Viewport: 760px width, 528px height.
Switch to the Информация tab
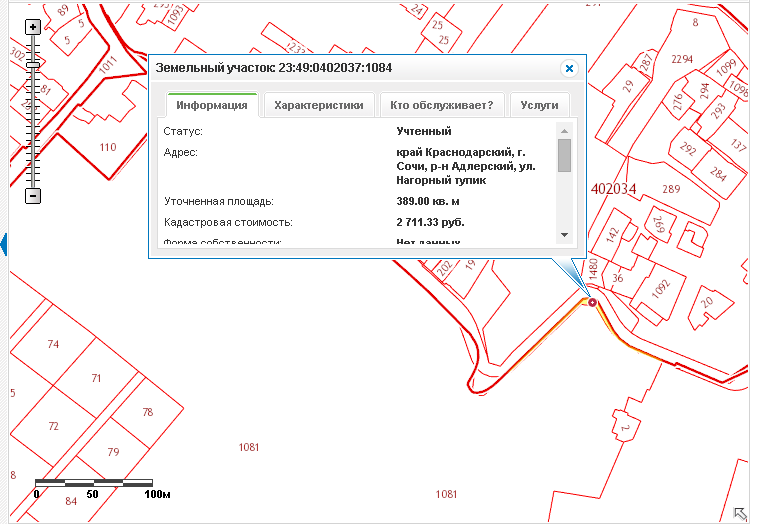tap(211, 105)
